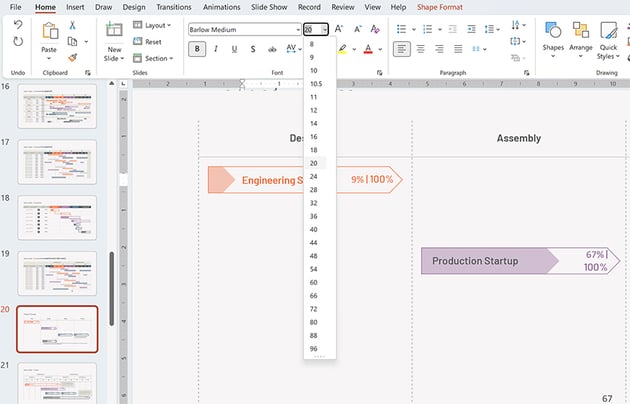Viewport: 630px width, 404px height.
Task: Align text to the left
Action: coord(402,48)
